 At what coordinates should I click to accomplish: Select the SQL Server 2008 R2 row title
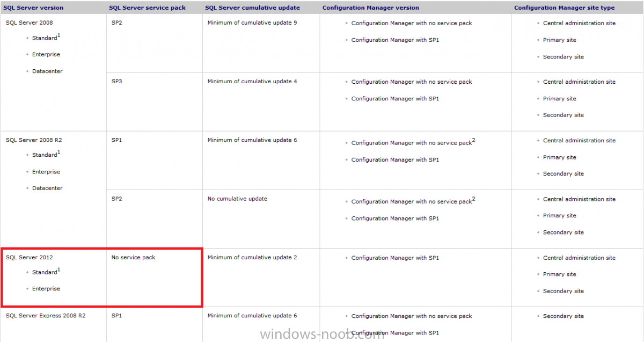[34, 140]
